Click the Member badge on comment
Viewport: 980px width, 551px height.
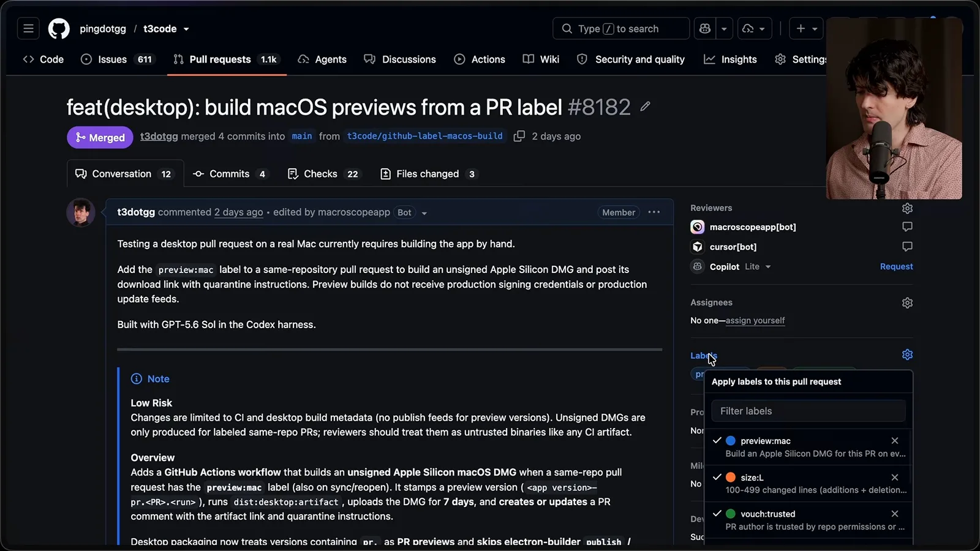coord(619,212)
